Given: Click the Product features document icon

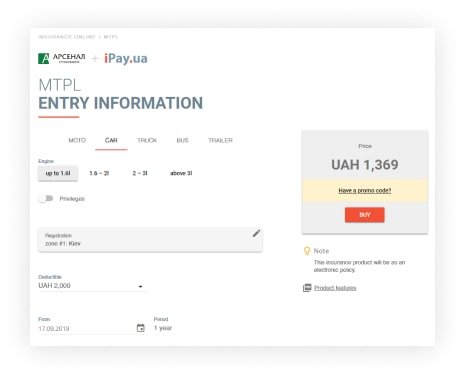Looking at the screenshot, I should click(307, 288).
